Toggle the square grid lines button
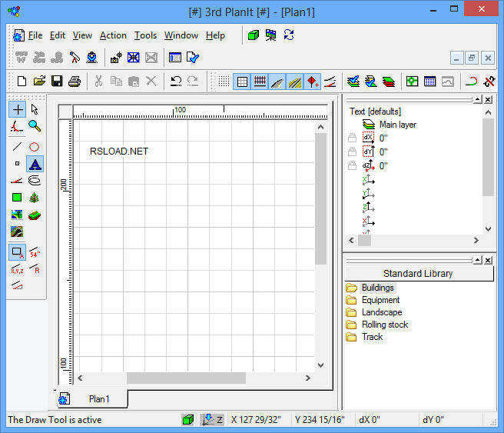 242,82
